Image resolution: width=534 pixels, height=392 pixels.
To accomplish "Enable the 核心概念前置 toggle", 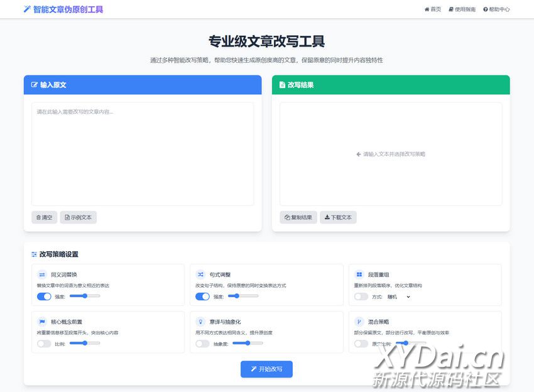I will tap(44, 344).
